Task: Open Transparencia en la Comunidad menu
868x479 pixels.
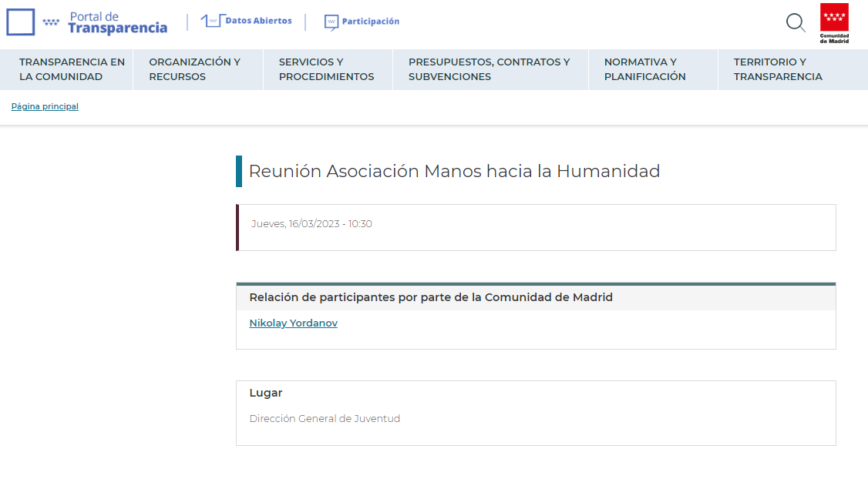Action: pos(66,69)
